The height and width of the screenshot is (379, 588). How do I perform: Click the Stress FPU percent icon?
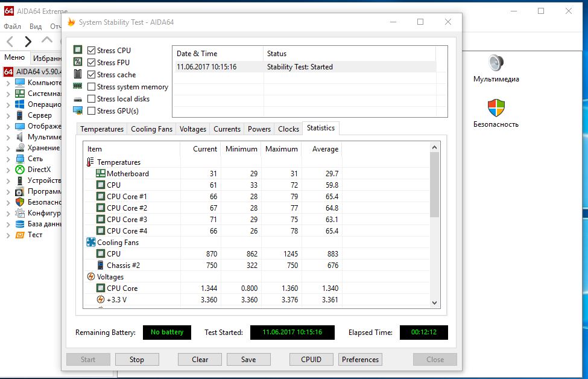pos(78,62)
